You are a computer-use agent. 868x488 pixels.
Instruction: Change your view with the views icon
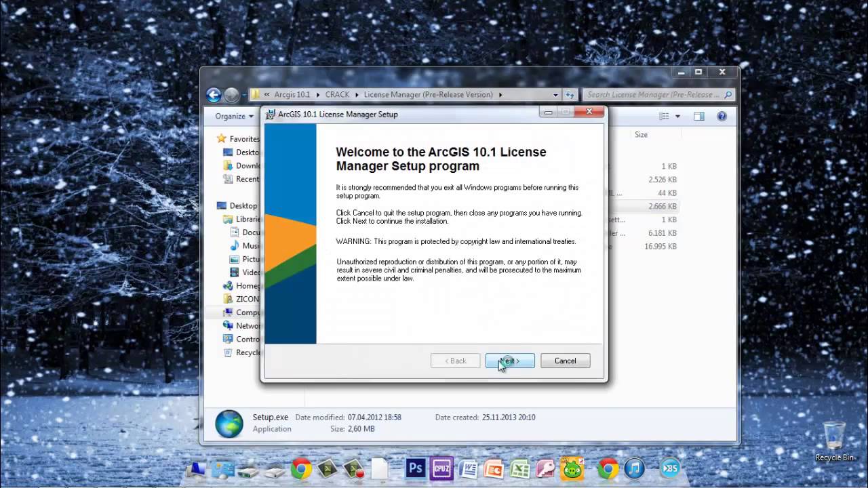click(x=665, y=116)
